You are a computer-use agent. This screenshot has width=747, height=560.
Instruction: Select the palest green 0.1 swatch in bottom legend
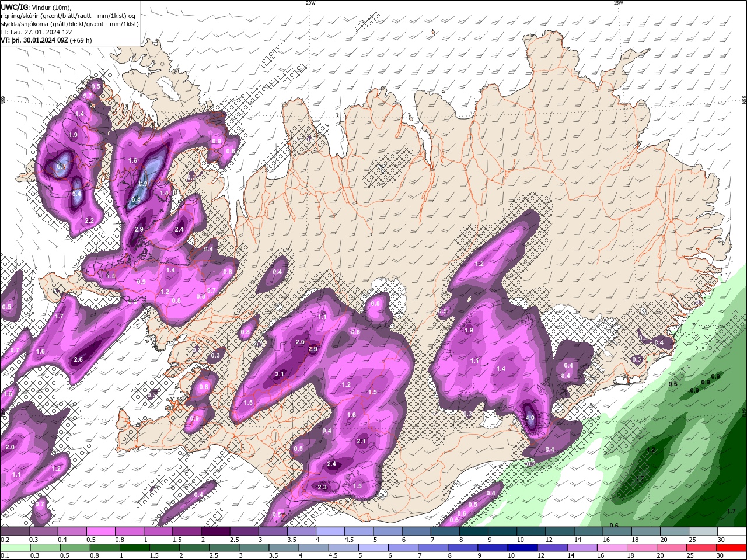tap(15, 547)
